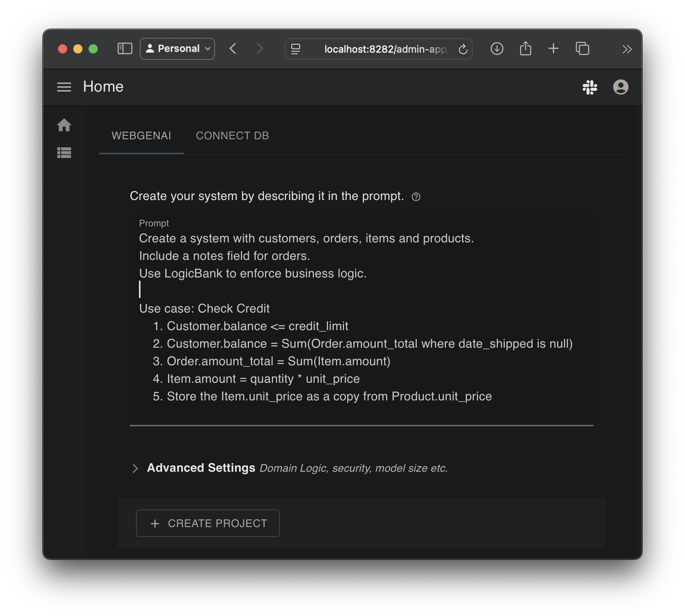This screenshot has width=685, height=616.
Task: Click the 'Customer.balance <= credit_limit' rule
Action: pos(257,326)
